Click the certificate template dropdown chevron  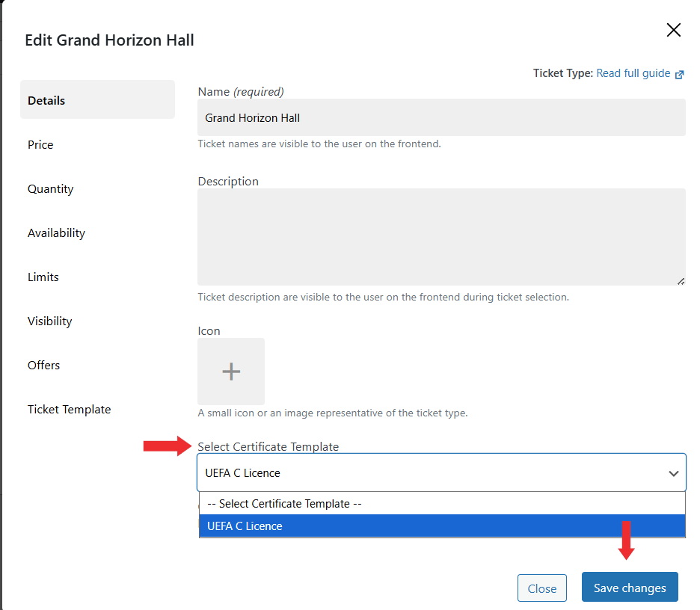[x=673, y=473]
